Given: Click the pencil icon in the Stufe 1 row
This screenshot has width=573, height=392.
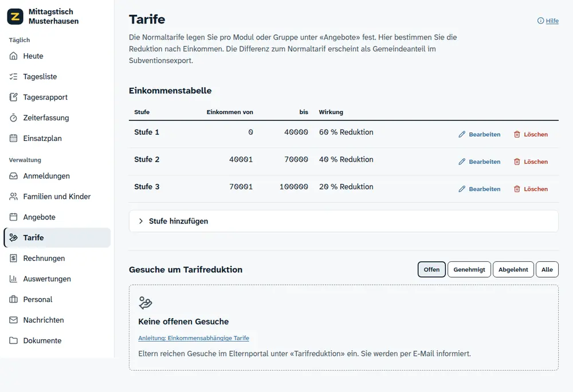Looking at the screenshot, I should [462, 135].
